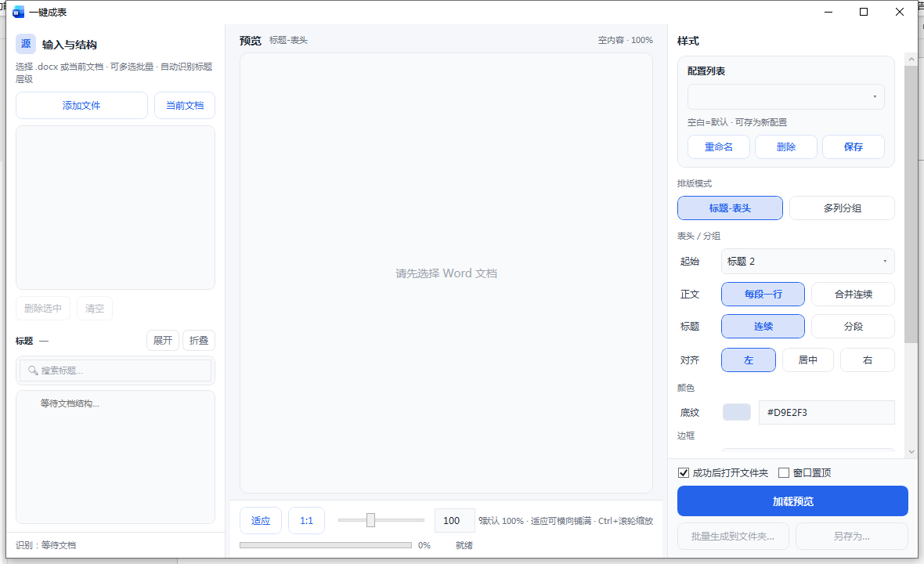Minimize the 一键成表 window

828,12
